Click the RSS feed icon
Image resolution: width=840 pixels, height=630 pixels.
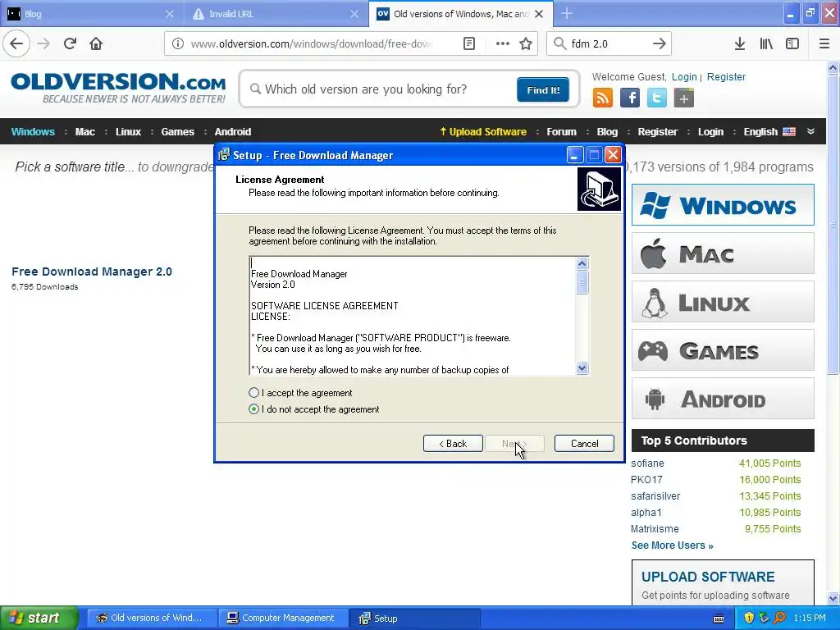point(603,98)
